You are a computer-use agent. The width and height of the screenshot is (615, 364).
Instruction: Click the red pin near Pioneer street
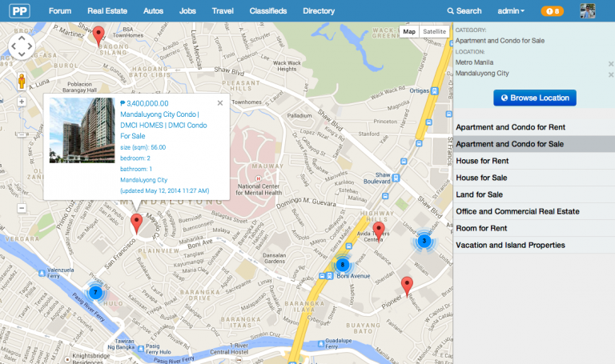pos(407,287)
